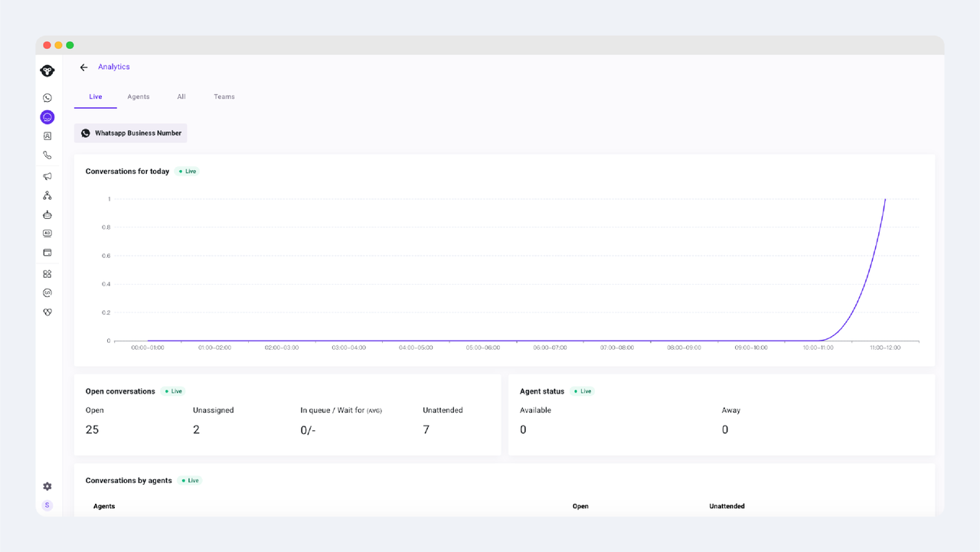Expand the Whatsapp Business Number selector
Viewport: 980px width, 552px height.
pos(131,133)
